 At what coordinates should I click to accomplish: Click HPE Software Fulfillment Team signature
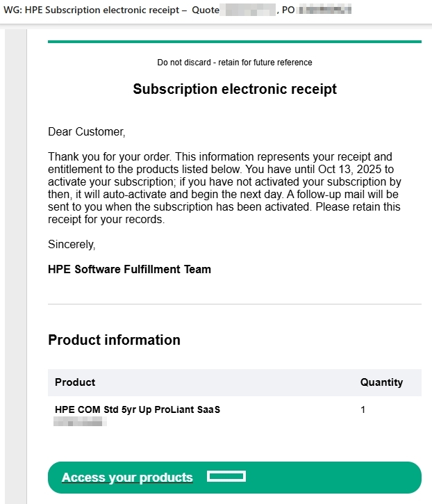[x=129, y=269]
